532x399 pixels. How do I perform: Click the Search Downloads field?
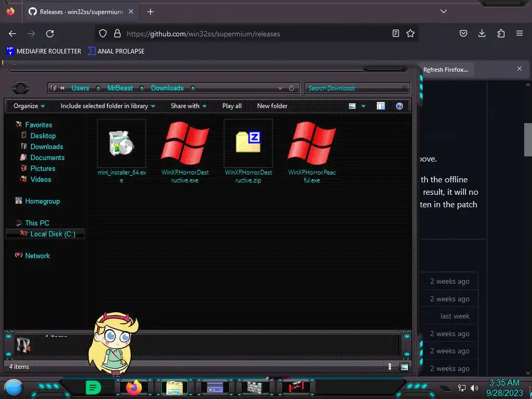(357, 88)
